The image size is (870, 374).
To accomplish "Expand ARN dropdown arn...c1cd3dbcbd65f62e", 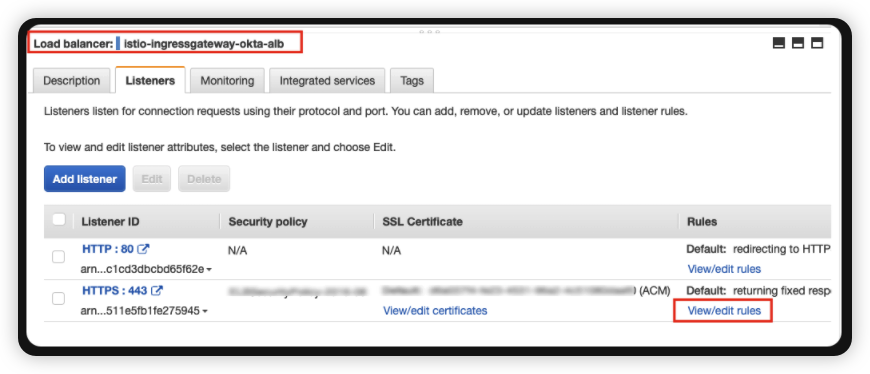I will click(x=209, y=270).
